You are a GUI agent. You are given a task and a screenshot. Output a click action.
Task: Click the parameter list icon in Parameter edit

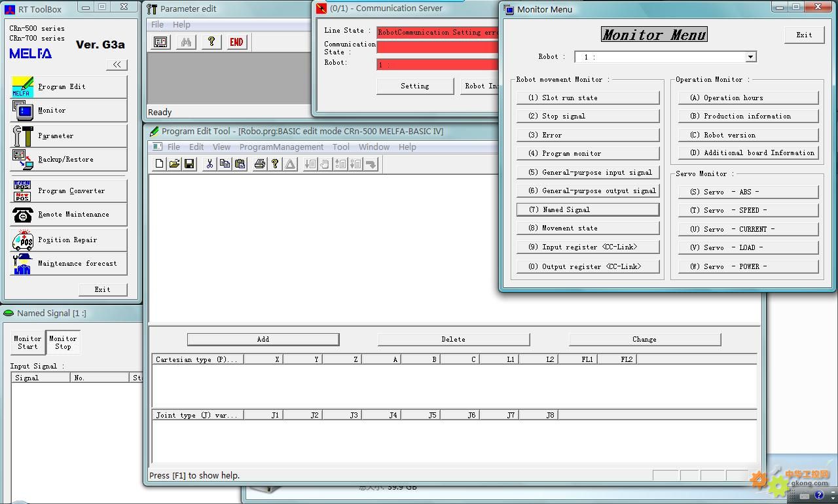160,42
